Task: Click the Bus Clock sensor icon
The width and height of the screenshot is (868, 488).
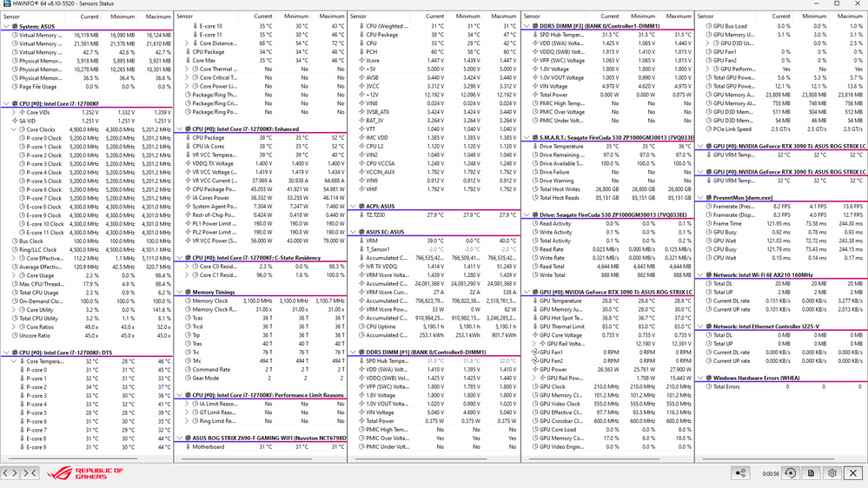Action: pyautogui.click(x=15, y=241)
